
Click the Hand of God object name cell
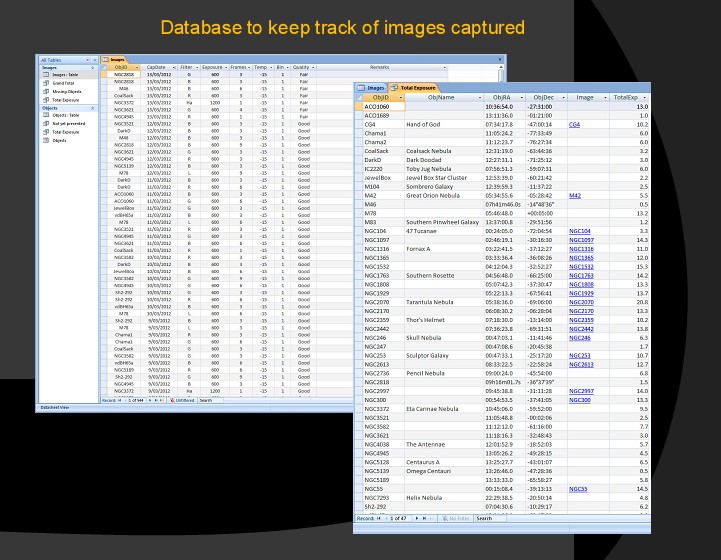(444, 125)
